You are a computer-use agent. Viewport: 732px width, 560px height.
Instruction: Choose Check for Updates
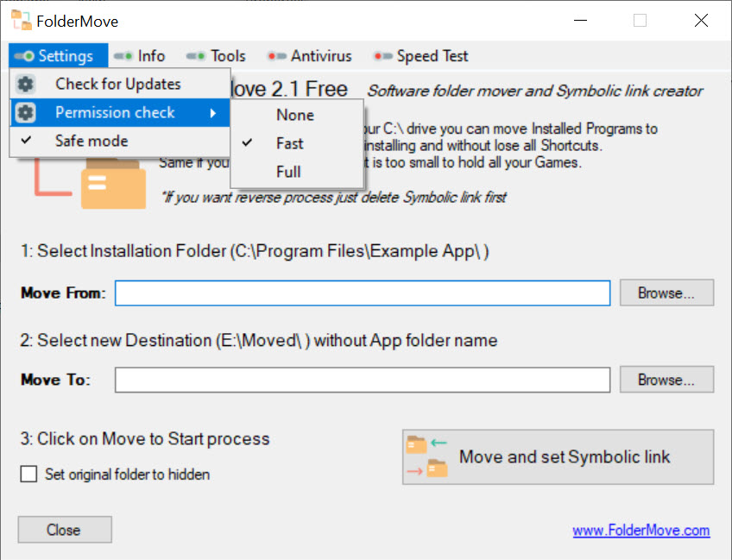[x=119, y=84]
